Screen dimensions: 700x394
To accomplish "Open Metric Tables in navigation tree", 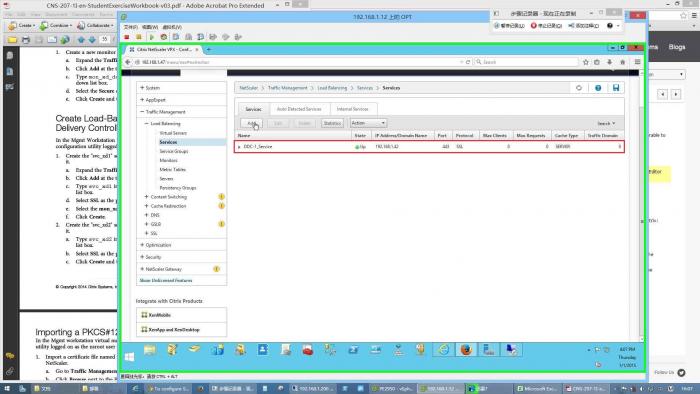I will 172,170.
